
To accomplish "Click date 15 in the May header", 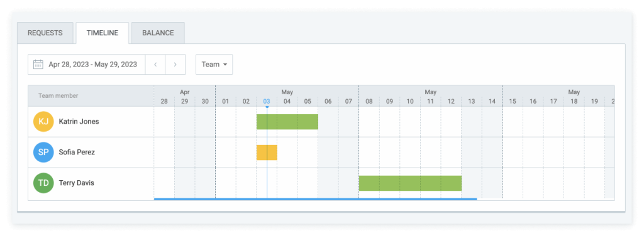I will pos(513,101).
